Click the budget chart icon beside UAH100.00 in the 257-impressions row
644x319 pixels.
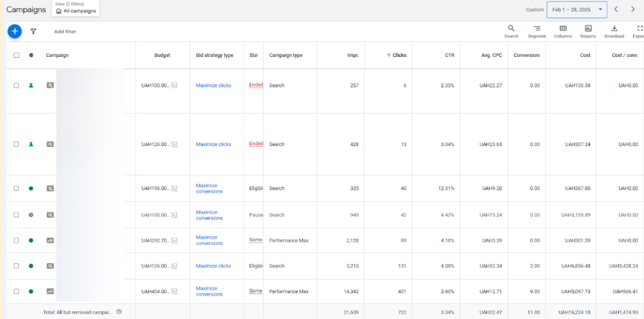click(175, 85)
